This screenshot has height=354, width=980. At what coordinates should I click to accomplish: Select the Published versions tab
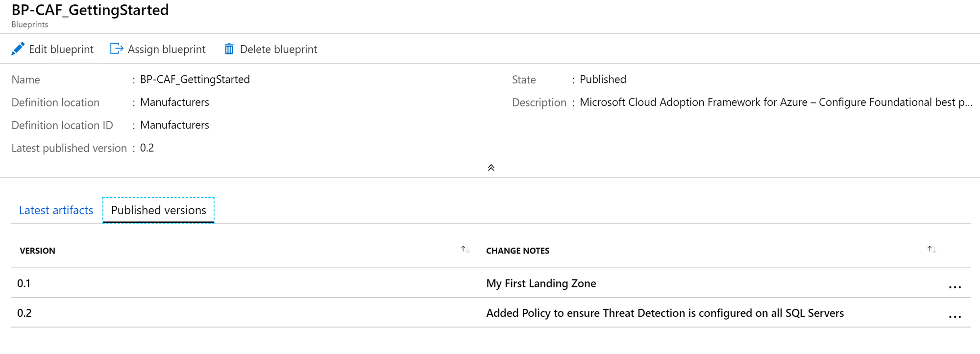click(x=158, y=210)
